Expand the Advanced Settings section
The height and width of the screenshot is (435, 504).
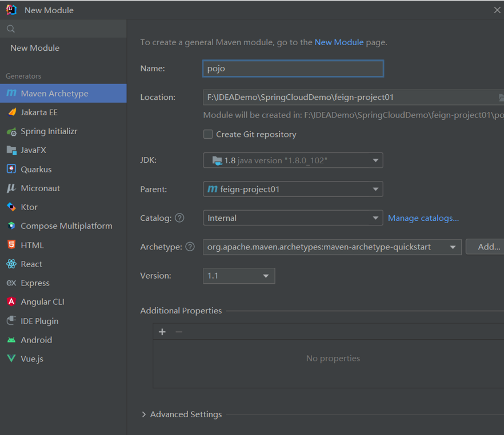click(144, 414)
